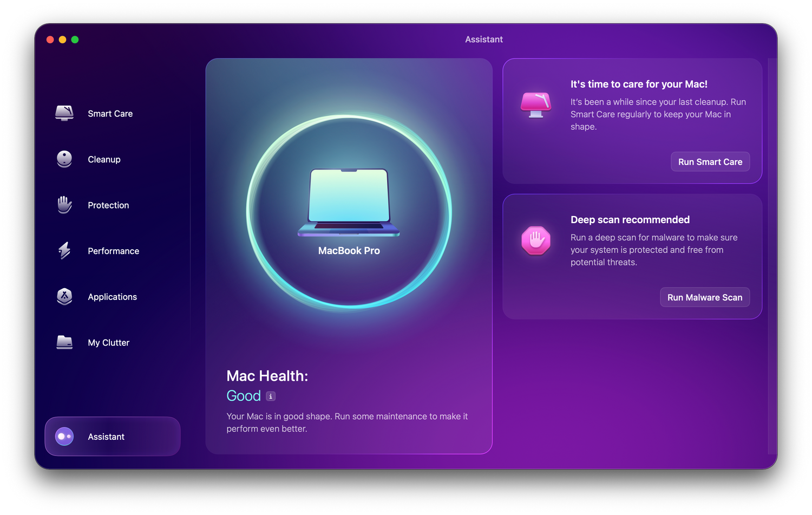The image size is (812, 515).
Task: Click the 'MacBook Pro' label
Action: point(349,251)
